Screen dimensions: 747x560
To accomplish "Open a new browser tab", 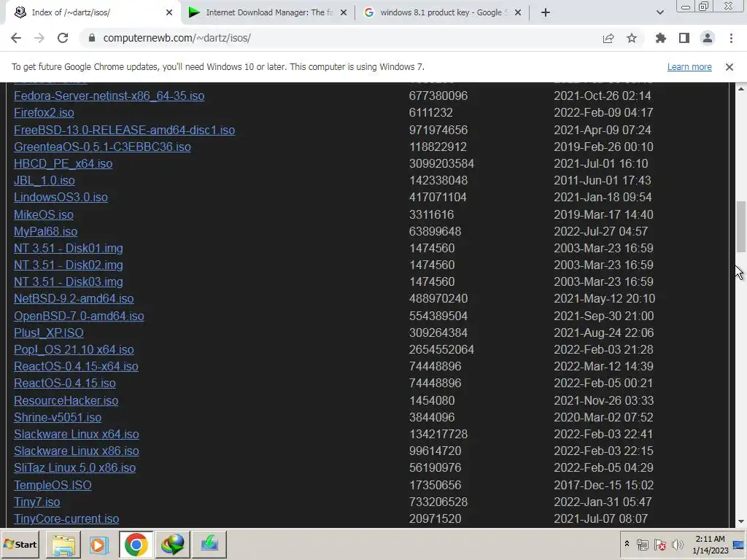I will [546, 12].
